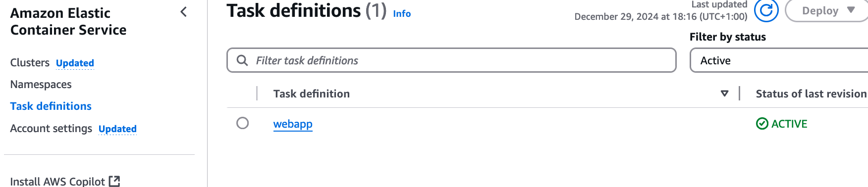This screenshot has height=187, width=868.
Task: Open Install AWS Copilot external link icon
Action: [x=114, y=181]
